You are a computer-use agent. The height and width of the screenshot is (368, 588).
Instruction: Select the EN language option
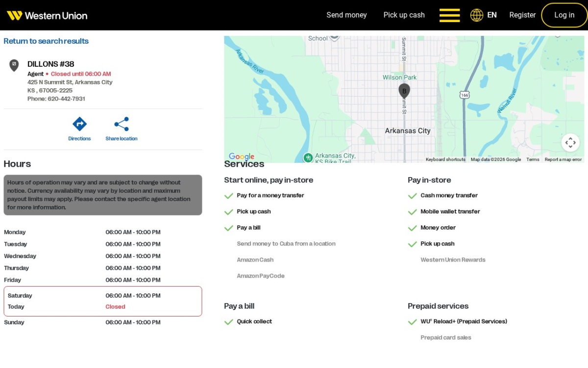[x=492, y=15]
